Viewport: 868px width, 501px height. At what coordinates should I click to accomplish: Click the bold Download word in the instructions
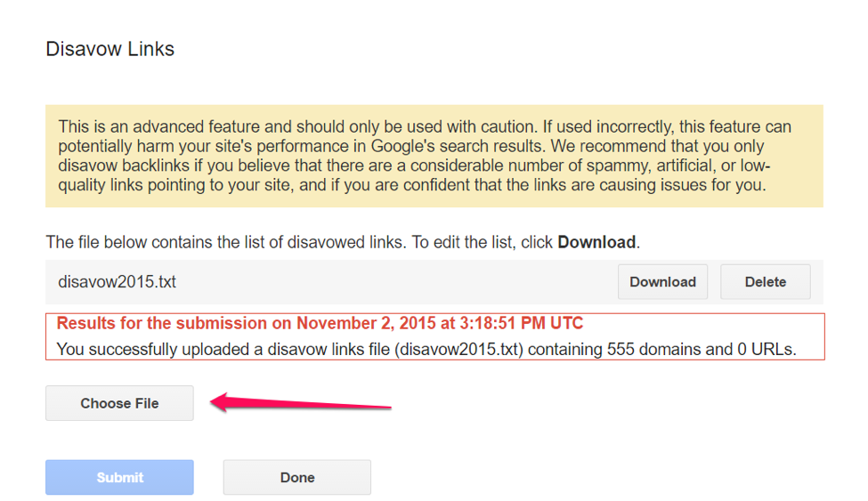click(x=596, y=242)
